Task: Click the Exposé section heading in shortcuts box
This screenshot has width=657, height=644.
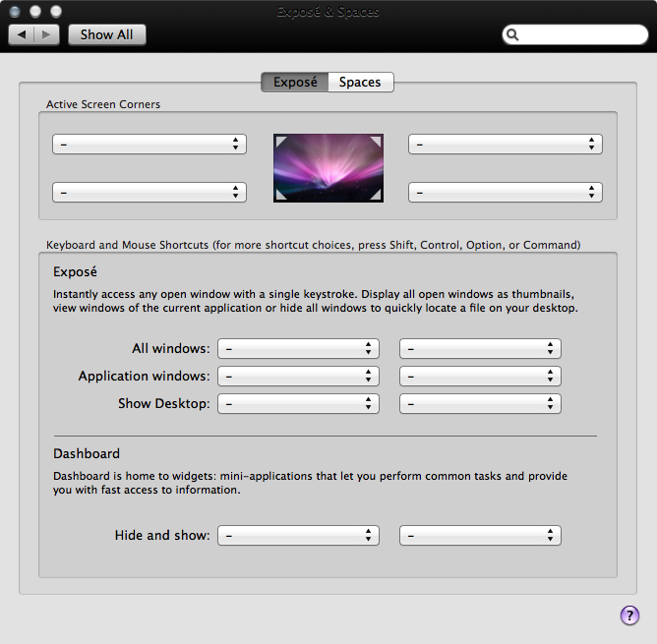Action: pyautogui.click(x=75, y=272)
